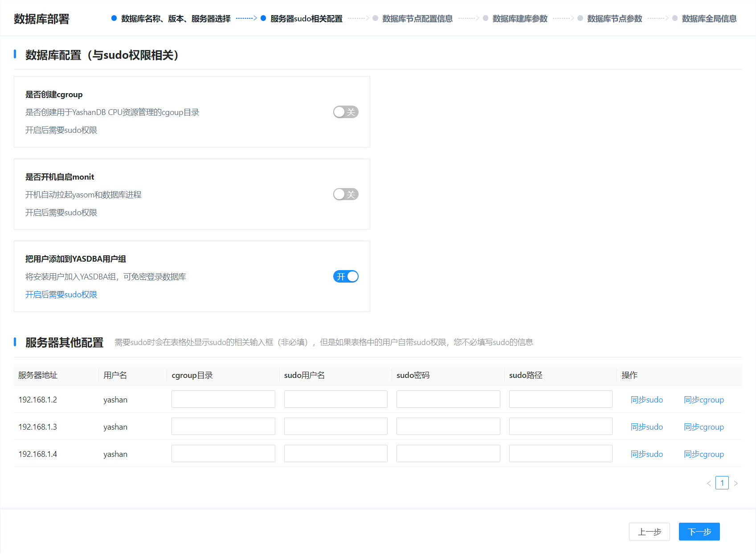Go to the previous page with the pagination arrow
The width and height of the screenshot is (756, 554).
709,483
